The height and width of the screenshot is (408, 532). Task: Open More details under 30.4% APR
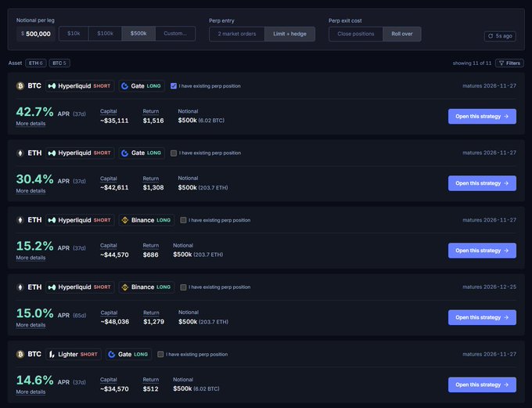click(31, 191)
